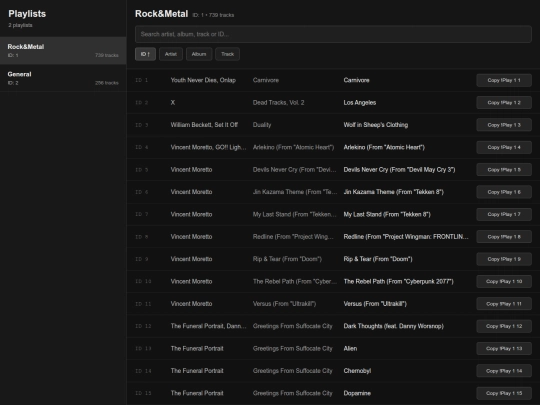Screen dimensions: 540x405
Task: Sort tracks by Artist
Action: (x=171, y=54)
